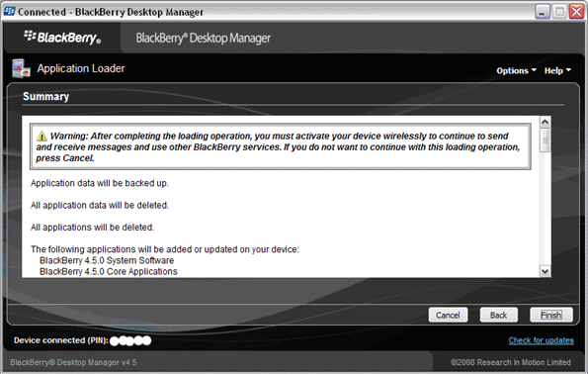Click the Application Loader icon
Screen dimensions: 588x374
click(x=21, y=68)
